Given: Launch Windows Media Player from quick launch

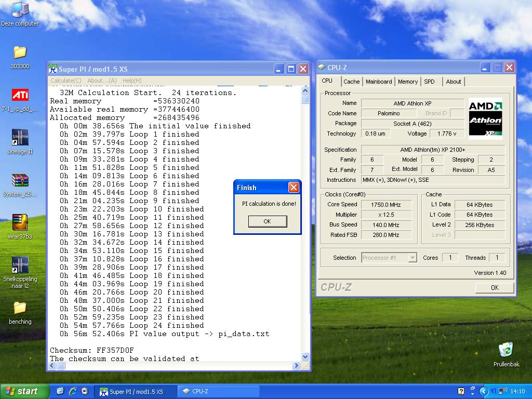Looking at the screenshot, I should [x=85, y=391].
